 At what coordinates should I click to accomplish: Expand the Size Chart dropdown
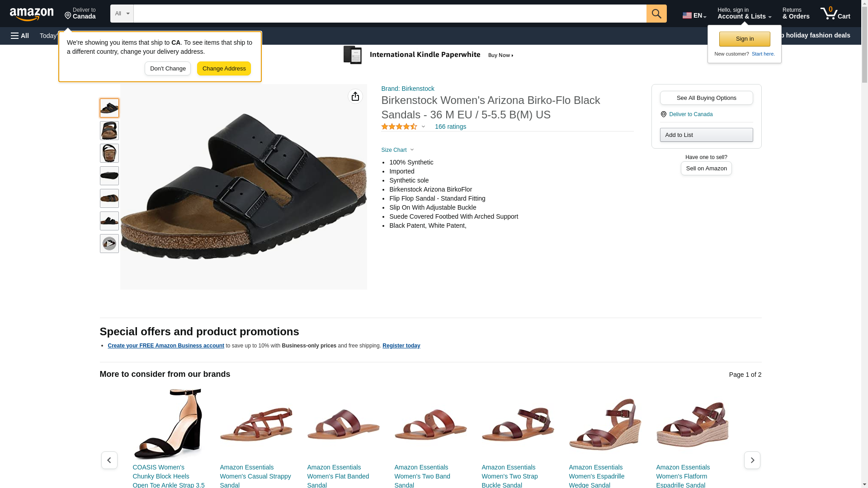point(397,150)
